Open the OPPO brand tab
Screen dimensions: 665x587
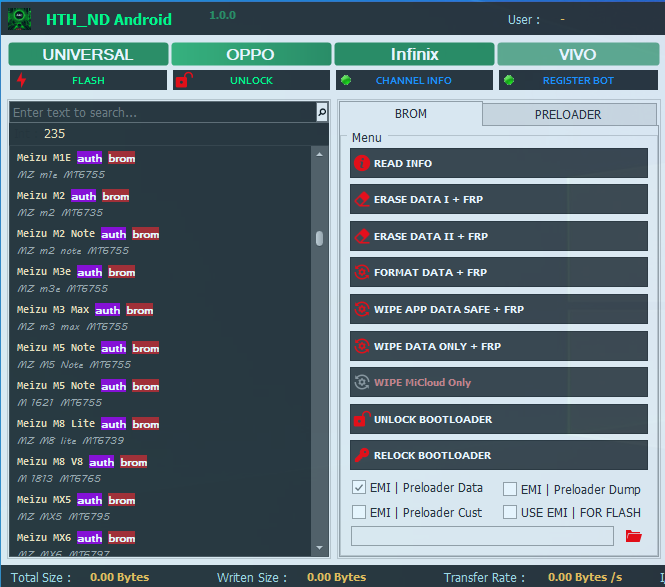pos(251,54)
